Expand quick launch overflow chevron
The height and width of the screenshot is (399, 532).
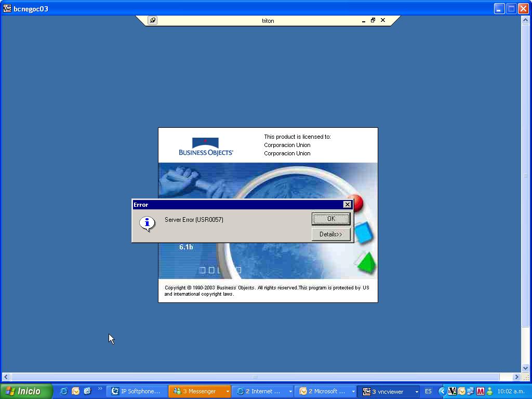click(x=100, y=389)
